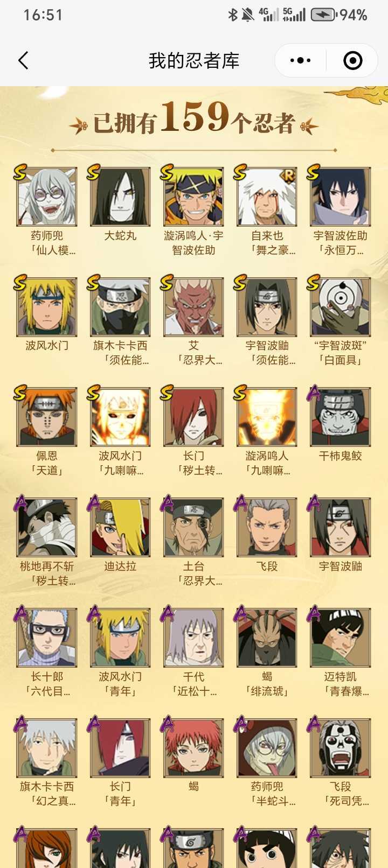Tap the 我的忍者库 page title
The image size is (388, 868).
click(194, 60)
